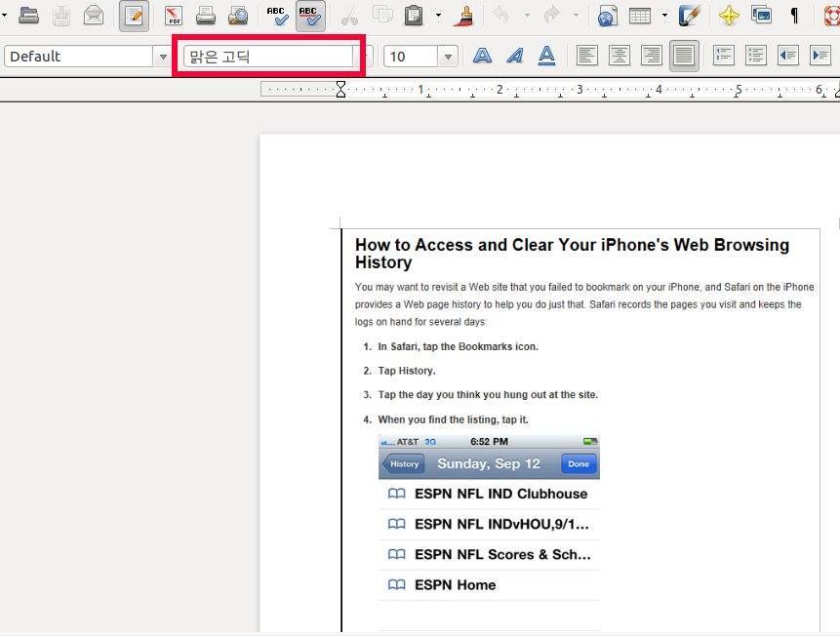Click the Export as PDF icon
Viewport: 840px width, 636px height.
pyautogui.click(x=174, y=16)
